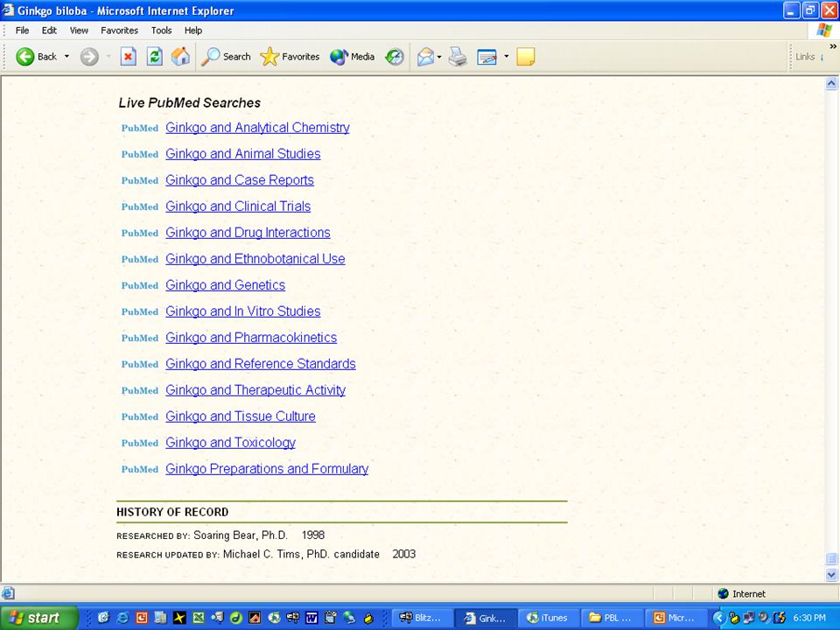Screen dimensions: 840x630
Task: Open browsing History clock icon
Action: click(x=395, y=56)
